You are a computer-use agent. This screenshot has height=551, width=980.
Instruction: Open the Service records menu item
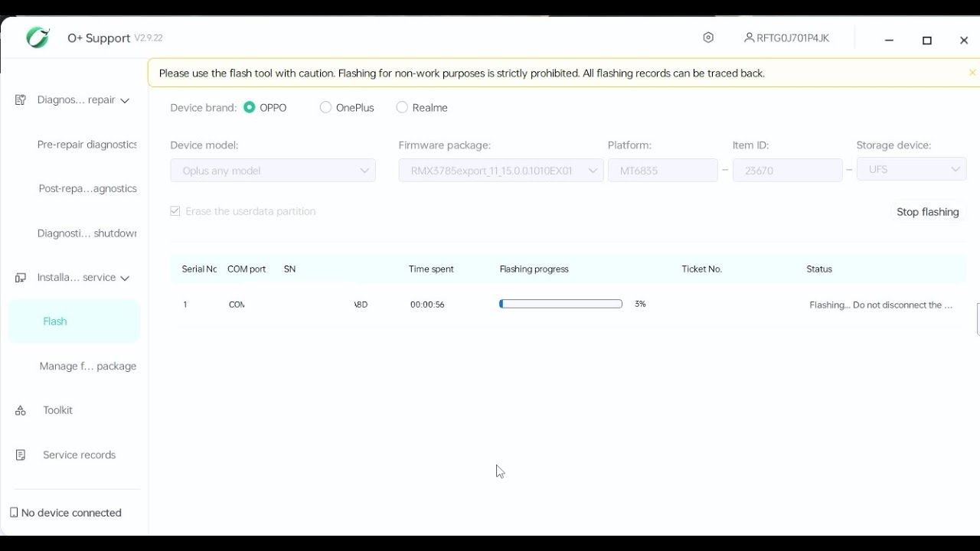point(79,455)
